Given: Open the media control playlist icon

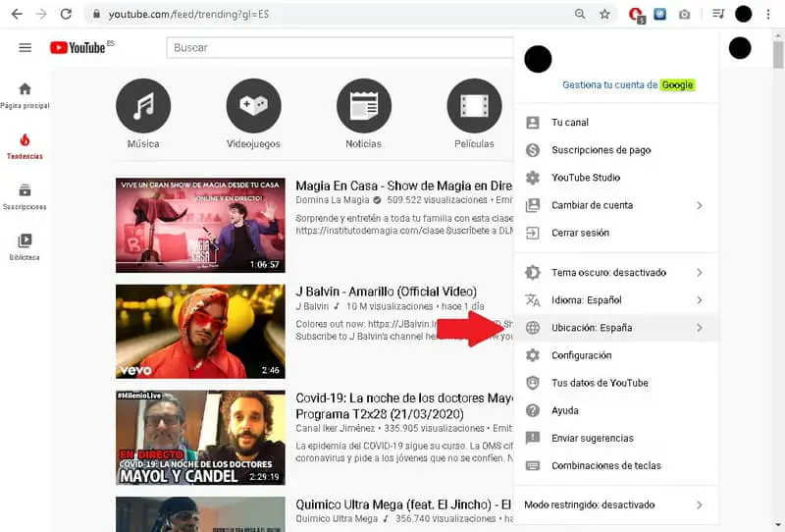Looking at the screenshot, I should coord(718,14).
